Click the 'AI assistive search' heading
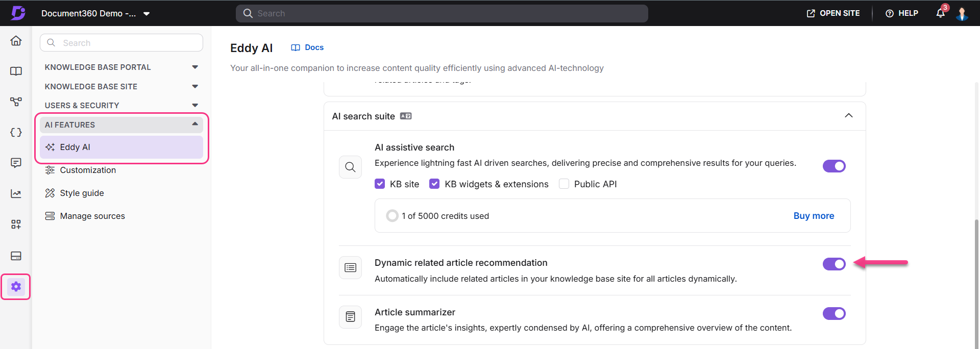 [x=414, y=147]
